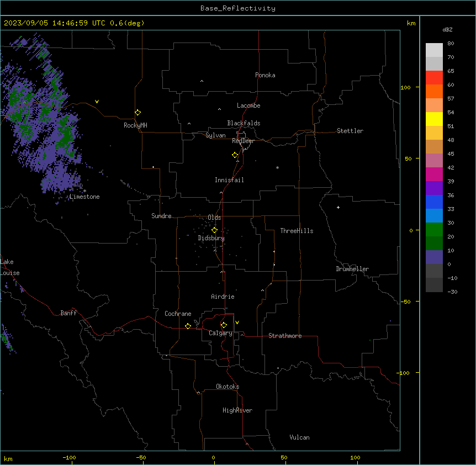This screenshot has width=476, height=465.
Task: Select the orange 57–60 dBZ legend swatch
Action: click(x=434, y=91)
